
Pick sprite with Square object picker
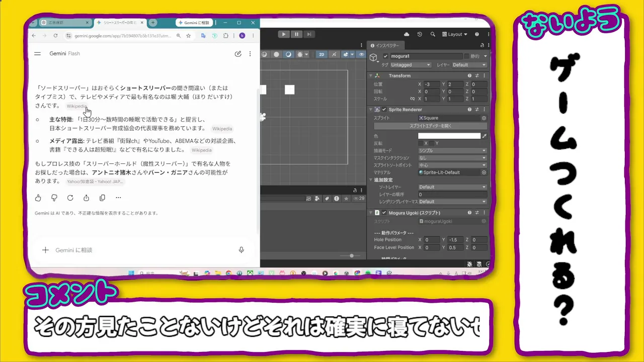point(484,118)
